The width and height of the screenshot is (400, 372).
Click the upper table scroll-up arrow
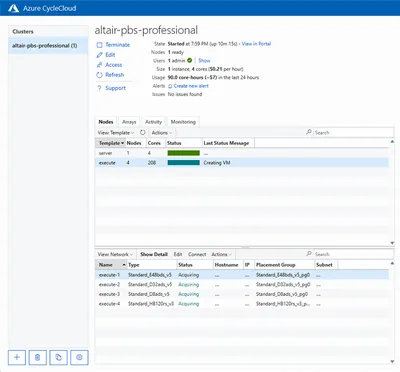(392, 142)
